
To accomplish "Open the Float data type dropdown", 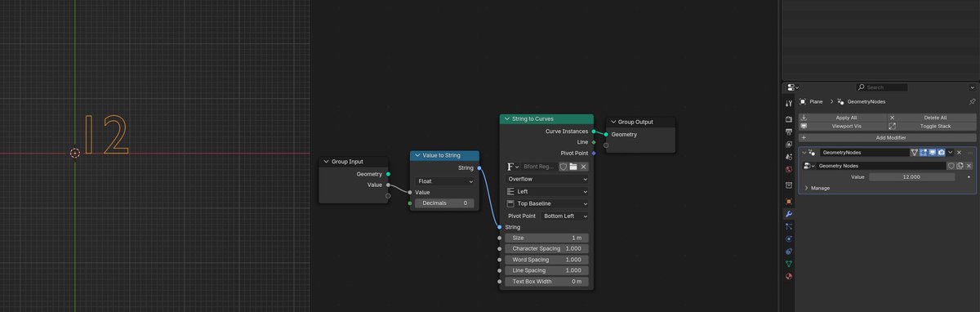I will pos(445,181).
